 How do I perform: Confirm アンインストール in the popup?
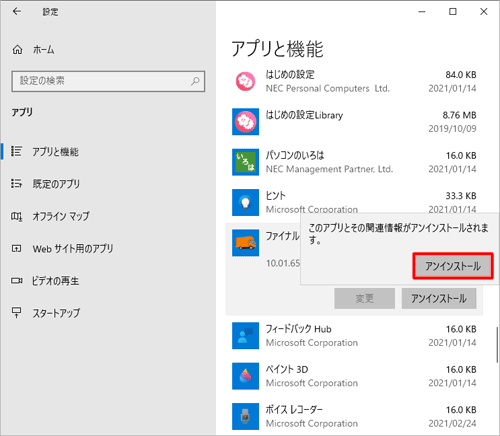tap(453, 266)
